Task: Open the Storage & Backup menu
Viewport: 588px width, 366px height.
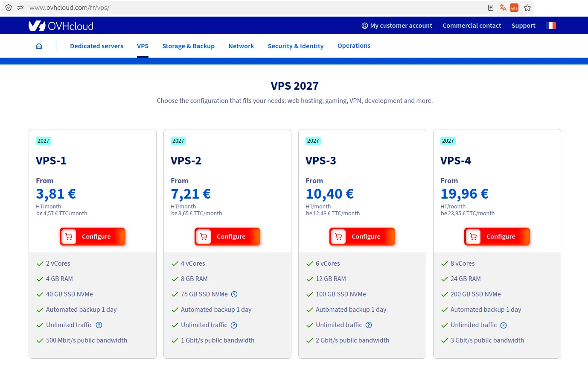Action: pos(188,46)
